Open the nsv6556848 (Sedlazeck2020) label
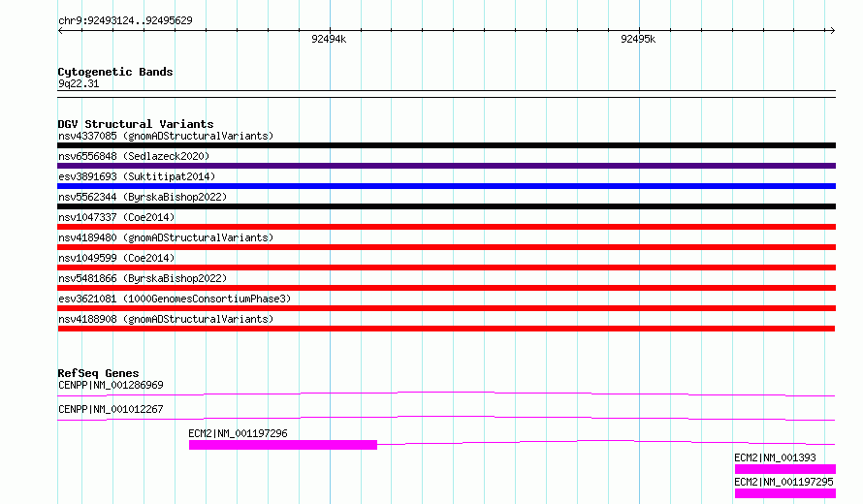 (x=134, y=156)
